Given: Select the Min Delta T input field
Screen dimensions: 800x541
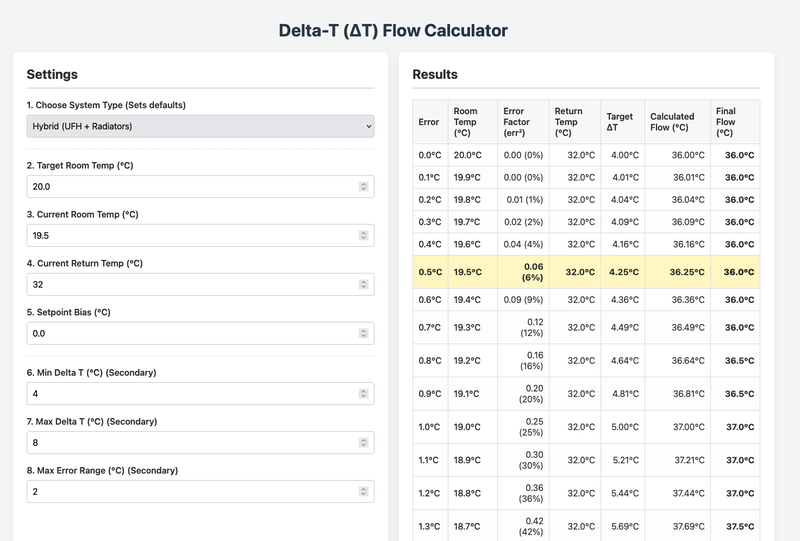Looking at the screenshot, I should point(190,393).
